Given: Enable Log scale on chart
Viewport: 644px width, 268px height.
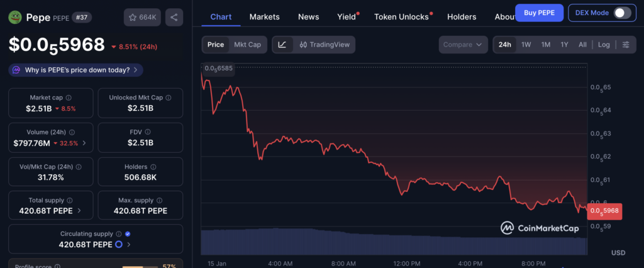Looking at the screenshot, I should tap(604, 45).
